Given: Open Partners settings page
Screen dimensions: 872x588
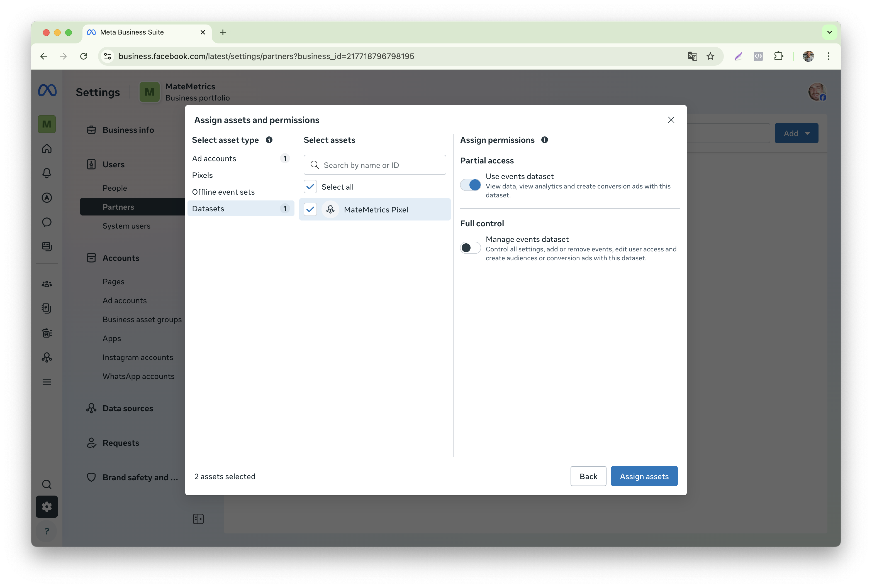Looking at the screenshot, I should (133, 207).
